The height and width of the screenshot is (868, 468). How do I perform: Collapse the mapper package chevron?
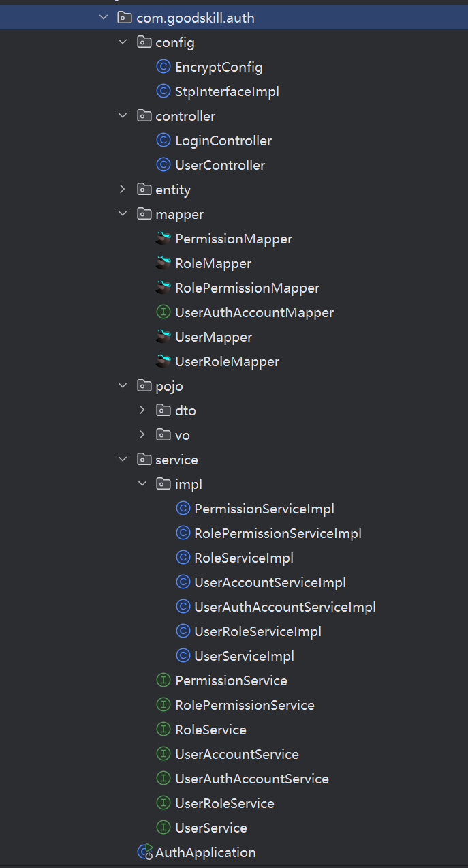(x=123, y=214)
